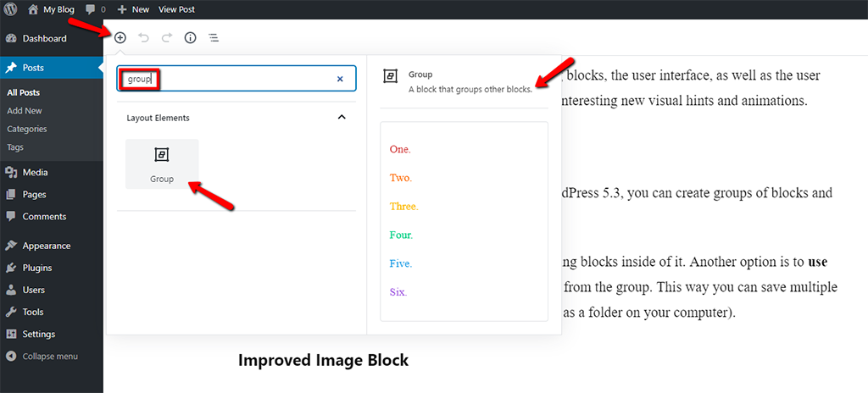Click the Collapse menu arrow icon
The height and width of the screenshot is (393, 868).
[x=11, y=357]
